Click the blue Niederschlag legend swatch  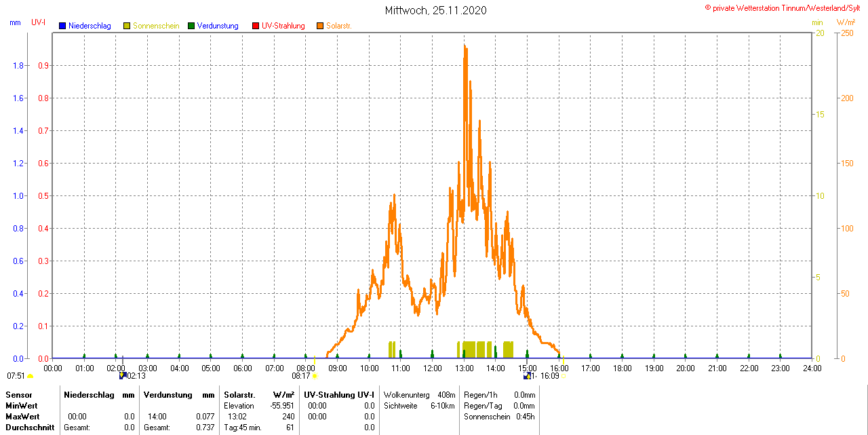(62, 26)
